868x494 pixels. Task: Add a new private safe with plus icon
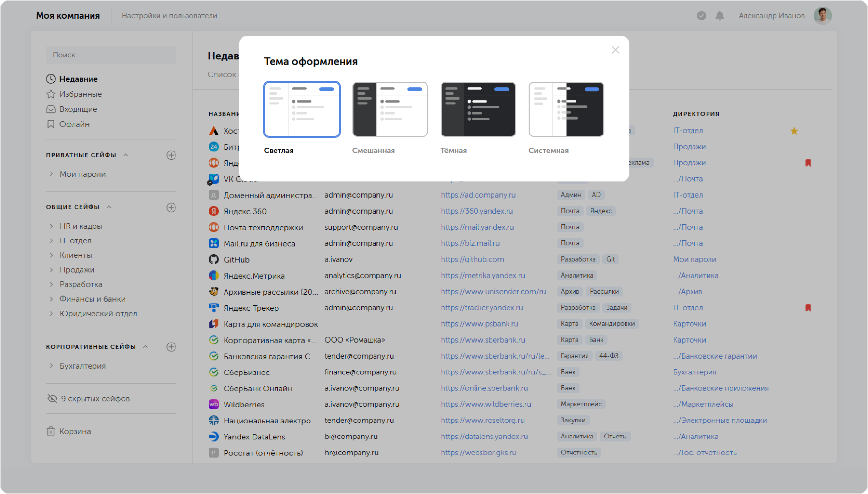pos(171,155)
